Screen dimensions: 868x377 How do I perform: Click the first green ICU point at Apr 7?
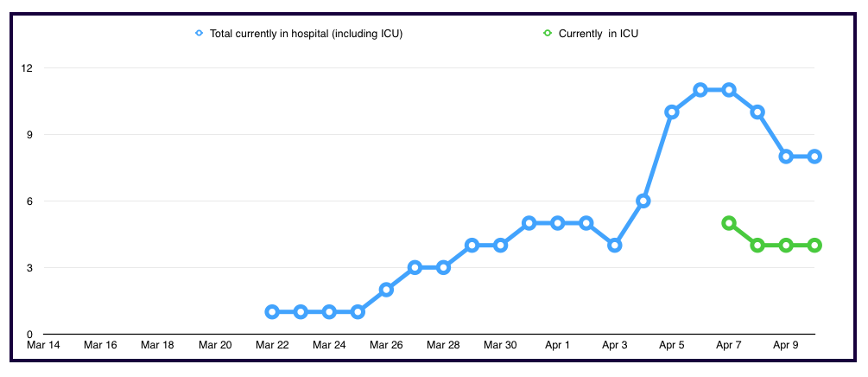coord(729,223)
